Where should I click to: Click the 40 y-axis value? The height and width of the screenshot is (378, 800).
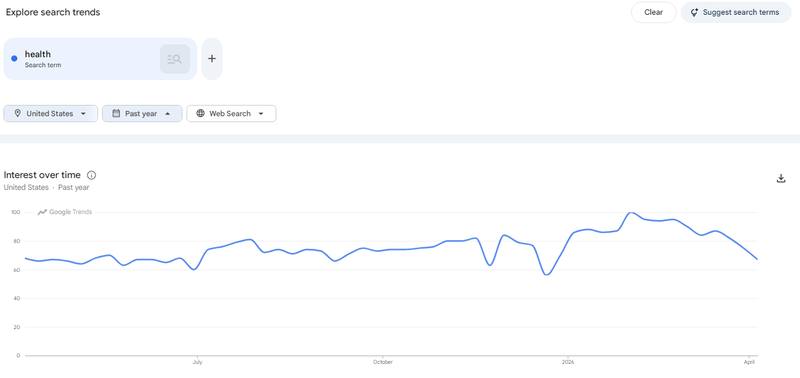[17, 298]
